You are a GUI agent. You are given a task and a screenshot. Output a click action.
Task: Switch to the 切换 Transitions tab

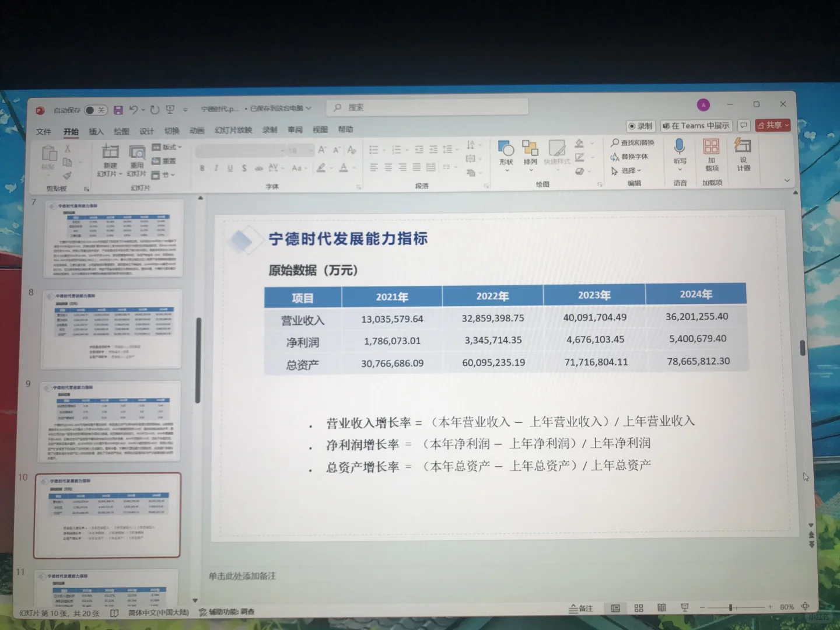pyautogui.click(x=171, y=131)
